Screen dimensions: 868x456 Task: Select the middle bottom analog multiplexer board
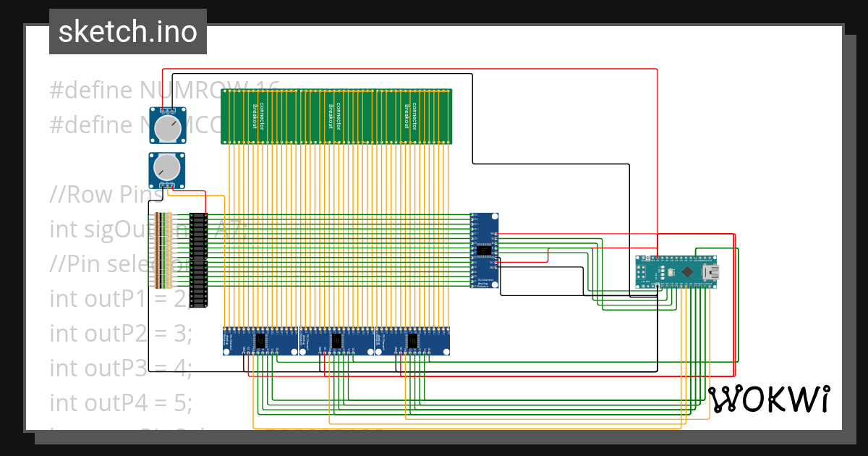pyautogui.click(x=336, y=340)
